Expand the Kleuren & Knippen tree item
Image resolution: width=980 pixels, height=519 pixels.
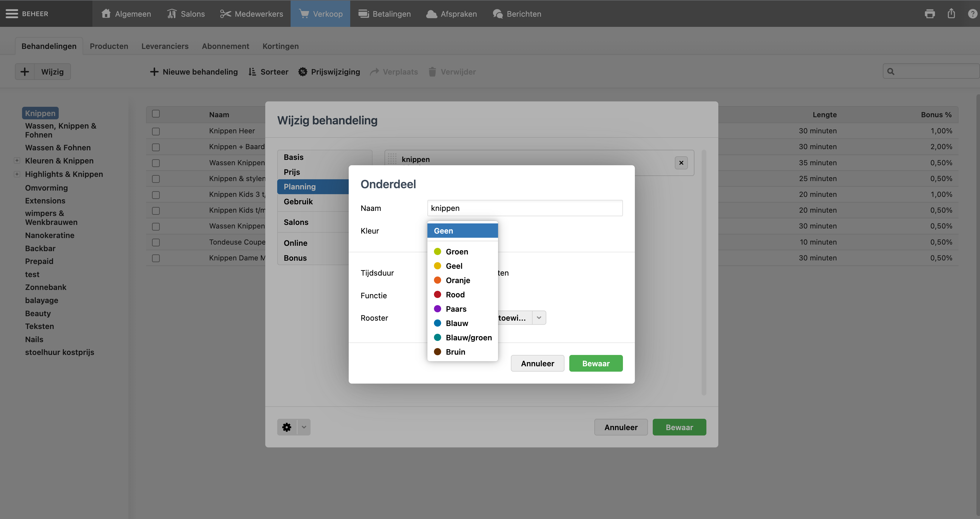pyautogui.click(x=17, y=161)
